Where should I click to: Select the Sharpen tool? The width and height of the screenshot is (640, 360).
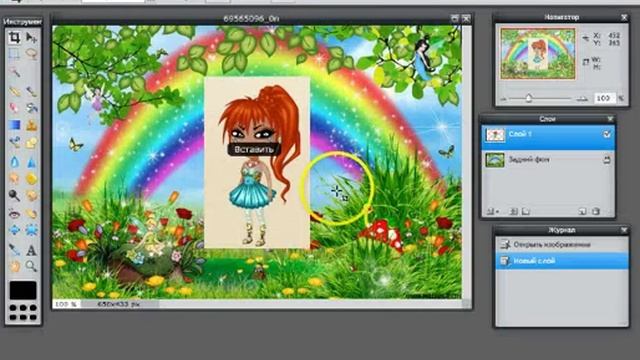pyautogui.click(x=31, y=162)
